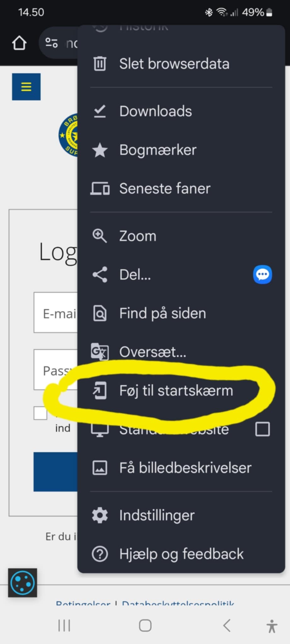
Task: Click the trash icon for Slet browserdata
Action: (x=100, y=64)
